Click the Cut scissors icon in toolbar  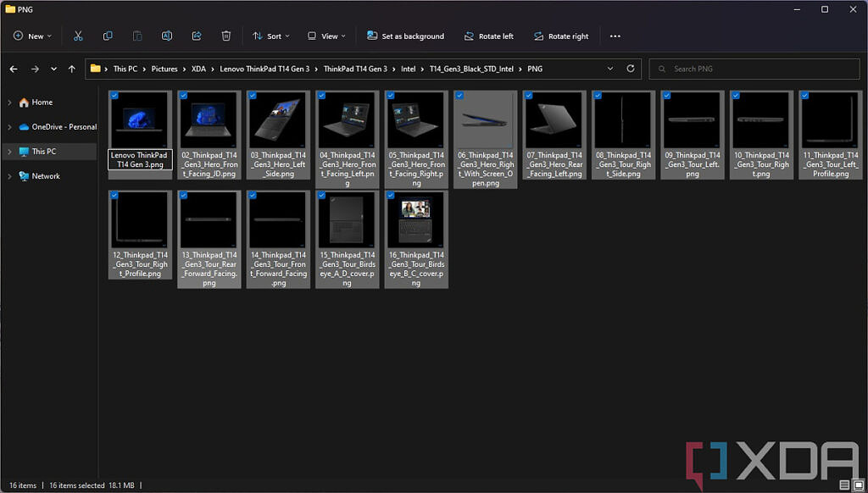(x=78, y=36)
